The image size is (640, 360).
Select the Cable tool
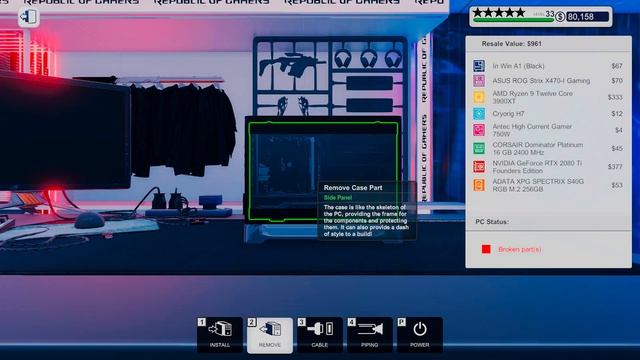pos(320,335)
